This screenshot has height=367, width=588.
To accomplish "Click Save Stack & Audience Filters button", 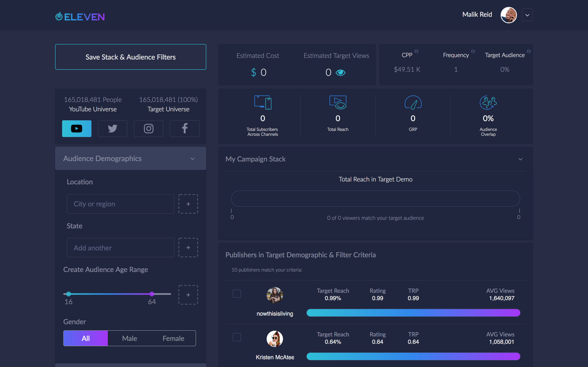I will coord(130,57).
